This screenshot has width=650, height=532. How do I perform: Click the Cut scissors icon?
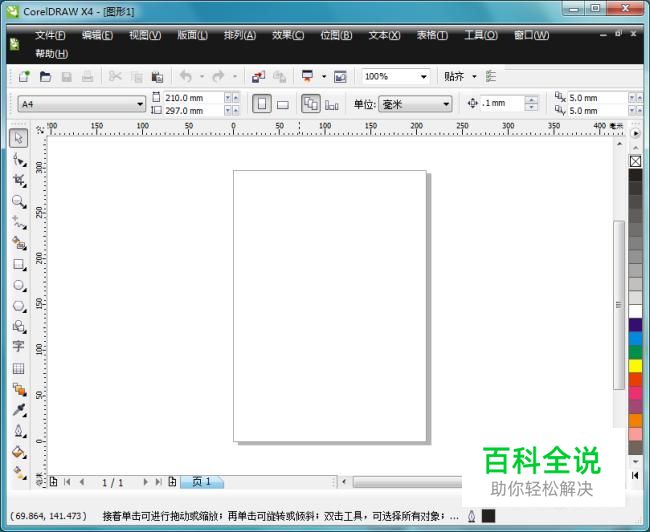[115, 77]
